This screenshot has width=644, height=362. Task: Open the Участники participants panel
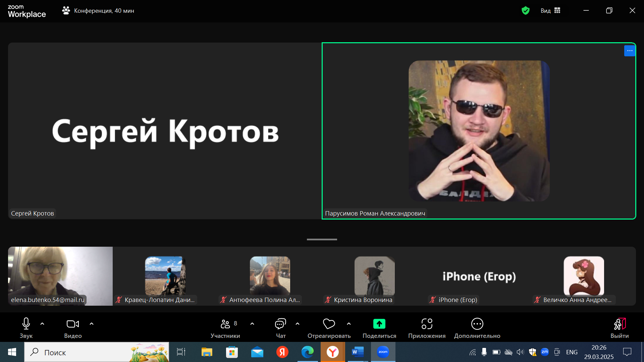(225, 328)
